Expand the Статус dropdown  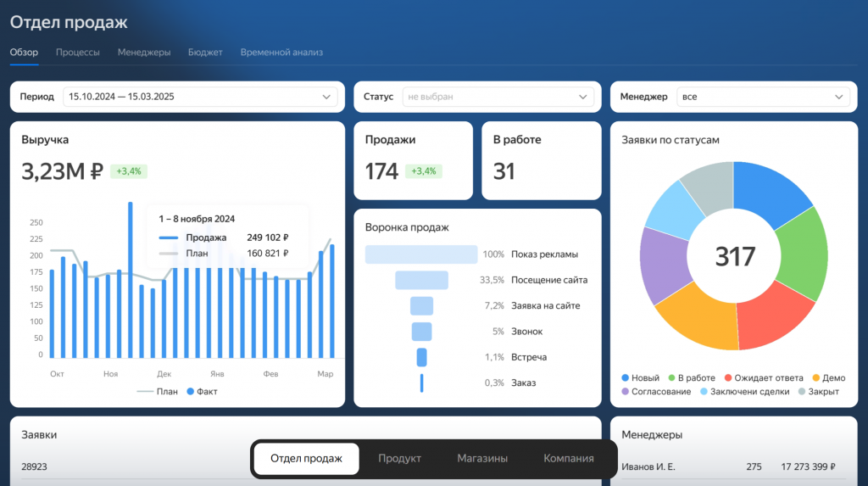498,97
